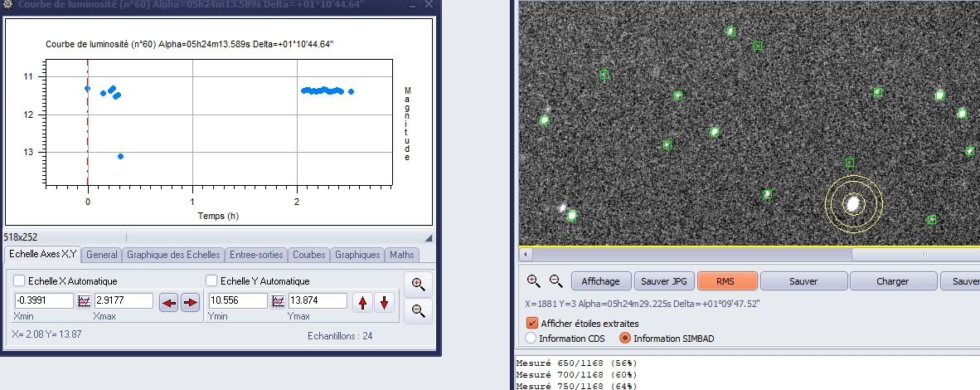Click log line 'Mesuré 750/1168 (64%)'
980x390 pixels.
point(576,386)
